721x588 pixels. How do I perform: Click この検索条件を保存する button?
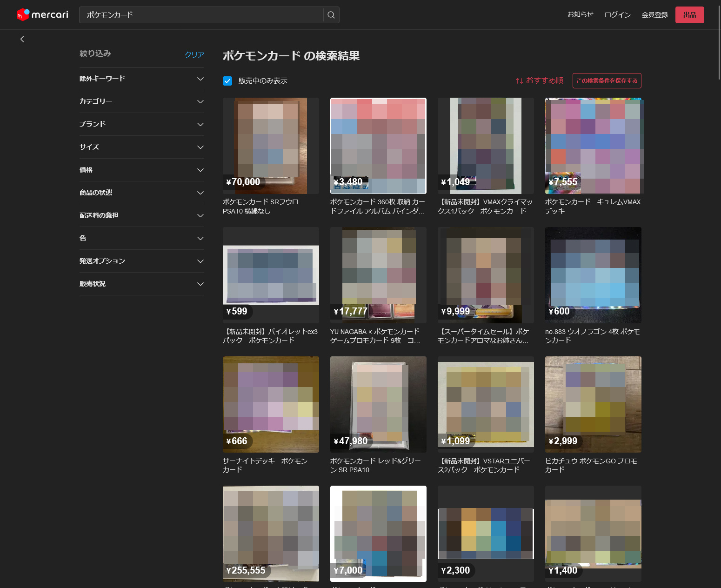(x=607, y=81)
